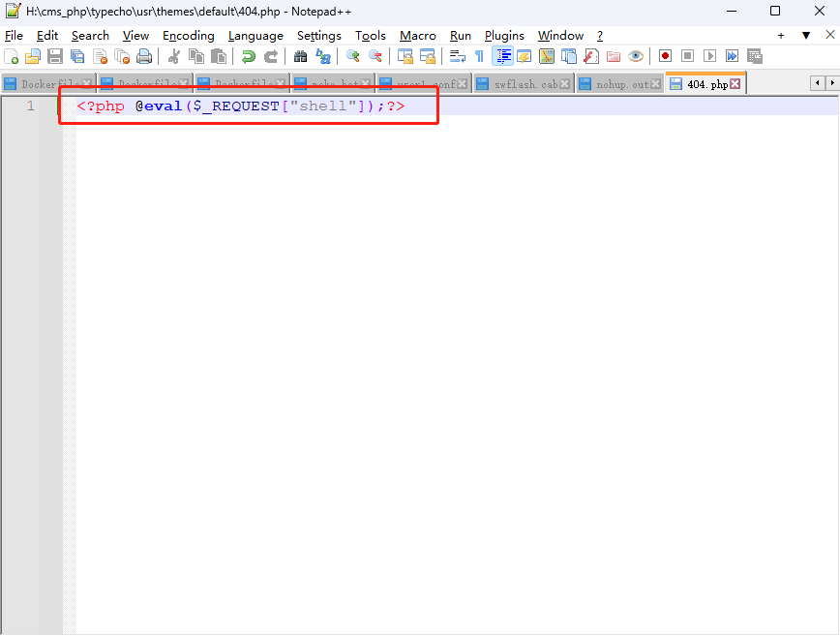840x636 pixels.
Task: Click the Close document toolbar icon
Action: [101, 56]
